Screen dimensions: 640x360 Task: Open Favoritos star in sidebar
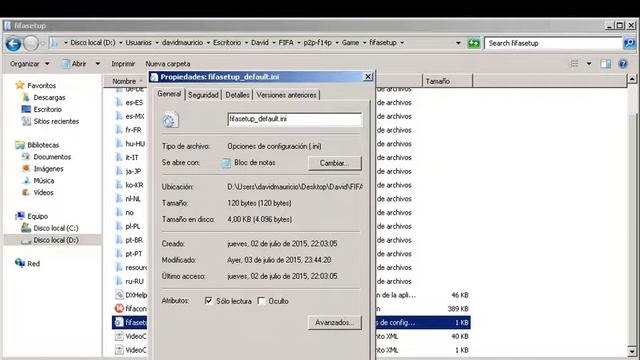coord(20,85)
